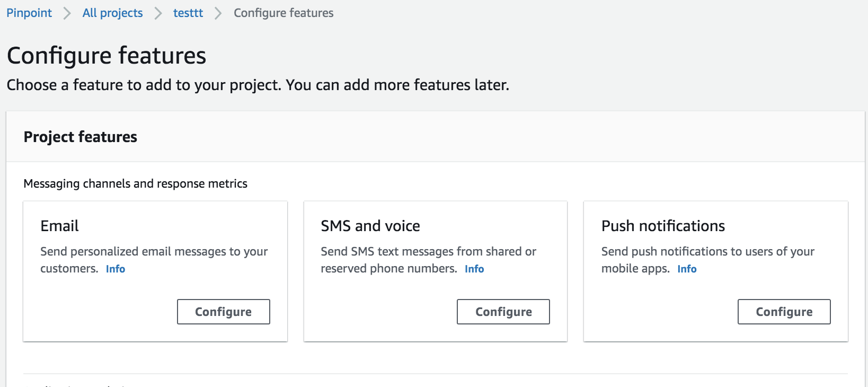Configure the Email feature
Screen dimensions: 868x387
coord(223,312)
